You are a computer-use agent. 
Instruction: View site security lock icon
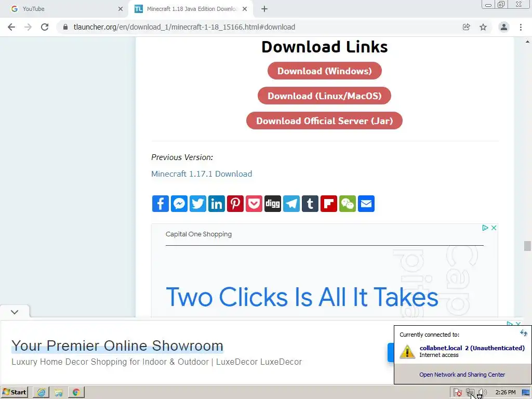tap(65, 27)
